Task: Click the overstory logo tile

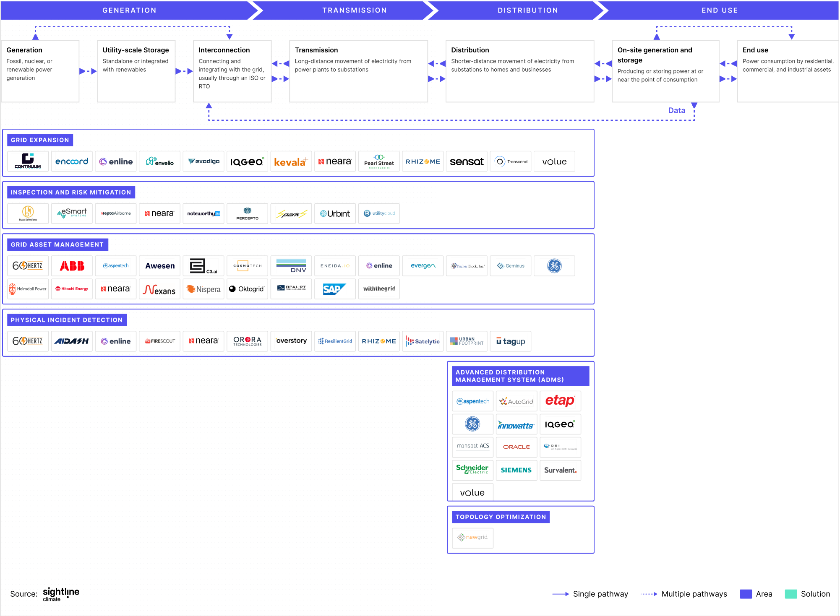Action: (291, 341)
